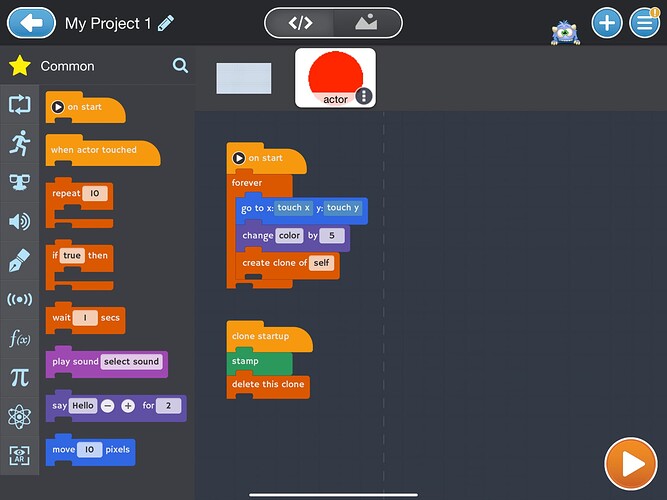Click the 'true' condition slot
667x500 pixels.
72,255
